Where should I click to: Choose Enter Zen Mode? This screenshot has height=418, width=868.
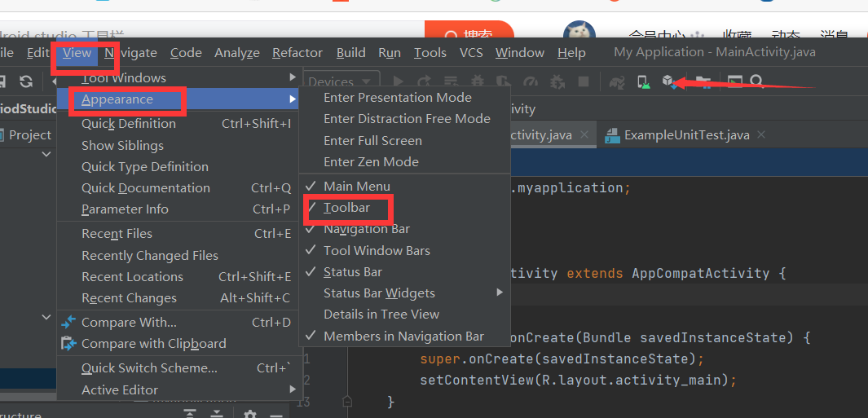click(405, 161)
